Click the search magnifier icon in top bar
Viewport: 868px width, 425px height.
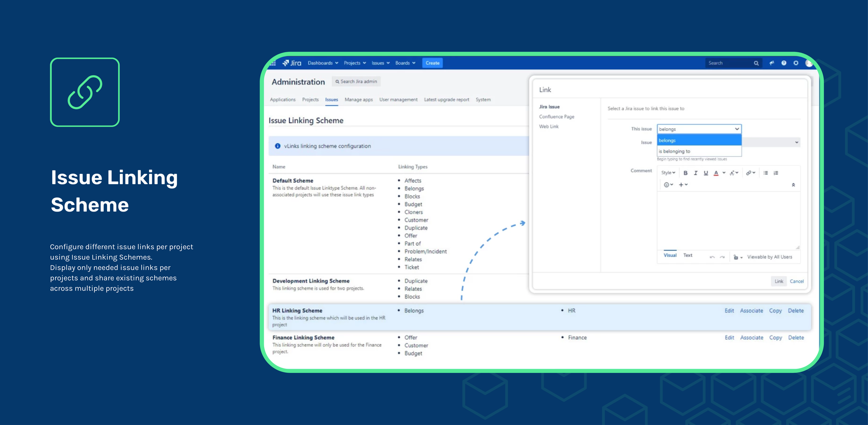coord(756,63)
